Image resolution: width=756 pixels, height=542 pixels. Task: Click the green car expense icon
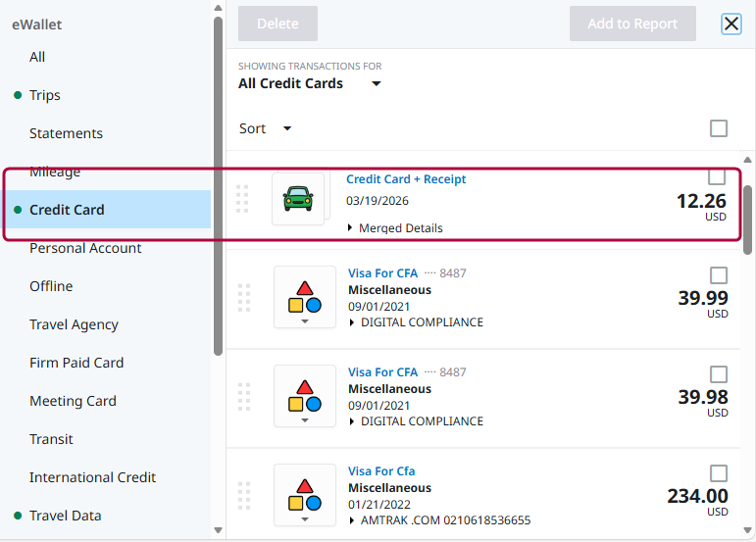(297, 199)
